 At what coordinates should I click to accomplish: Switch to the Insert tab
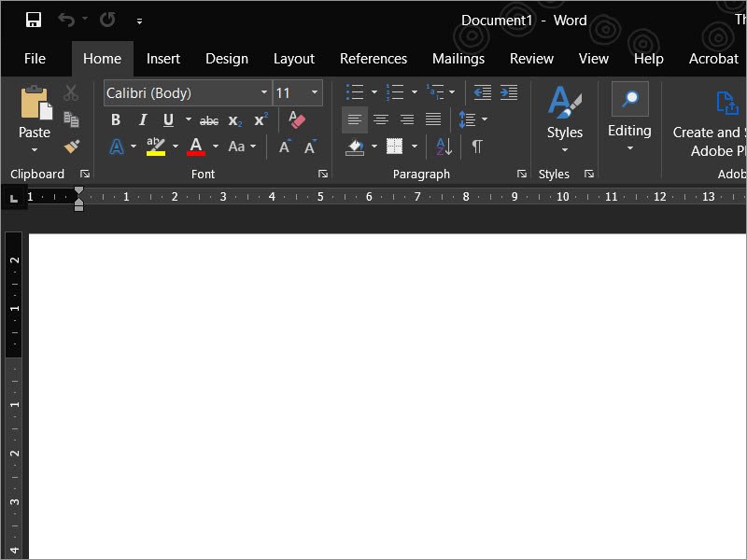pyautogui.click(x=162, y=59)
